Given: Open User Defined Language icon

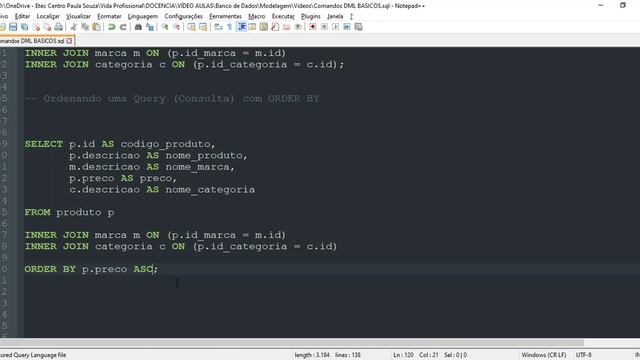Looking at the screenshot, I should coord(252,27).
